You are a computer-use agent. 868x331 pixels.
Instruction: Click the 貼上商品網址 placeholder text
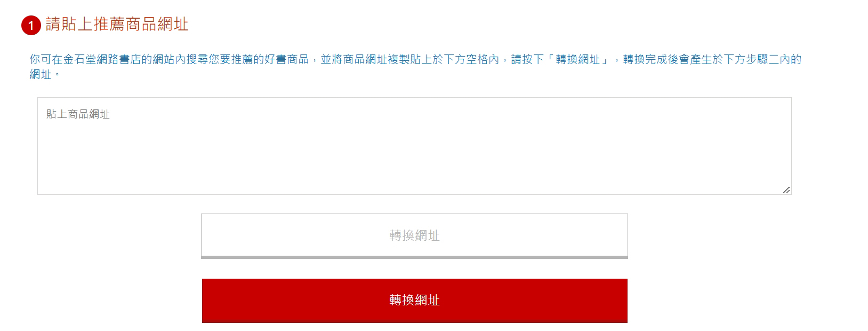(x=78, y=114)
